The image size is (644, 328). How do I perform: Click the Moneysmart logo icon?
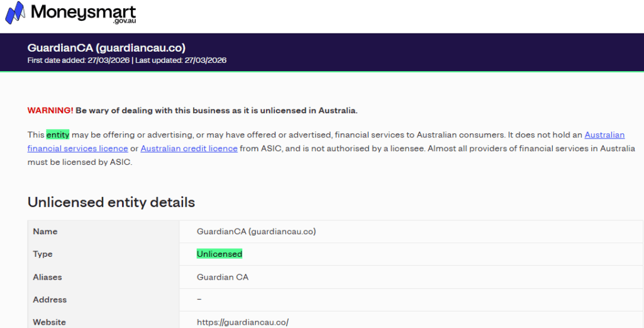point(15,13)
